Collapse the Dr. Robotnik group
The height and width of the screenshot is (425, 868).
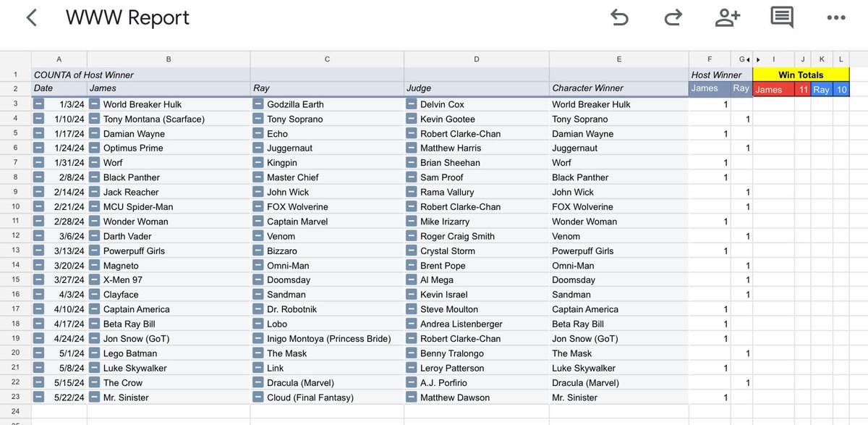click(x=258, y=309)
